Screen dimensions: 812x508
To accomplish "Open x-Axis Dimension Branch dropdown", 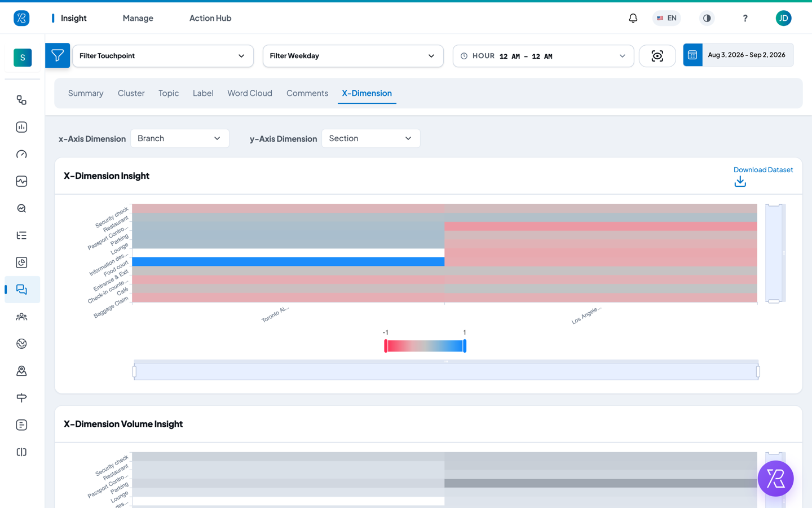I will 180,138.
